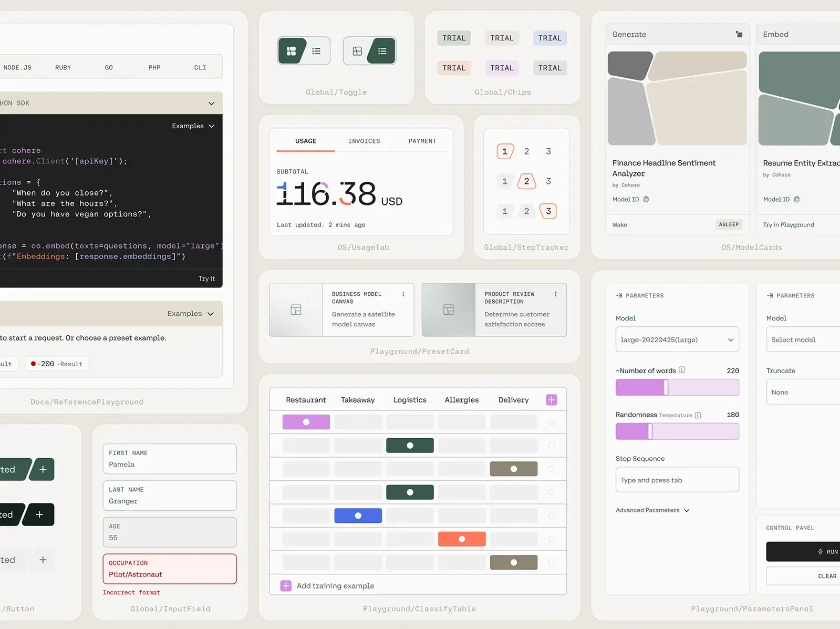Toggle the blue Takeaway classification switch
Image resolution: width=840 pixels, height=629 pixels.
(358, 515)
